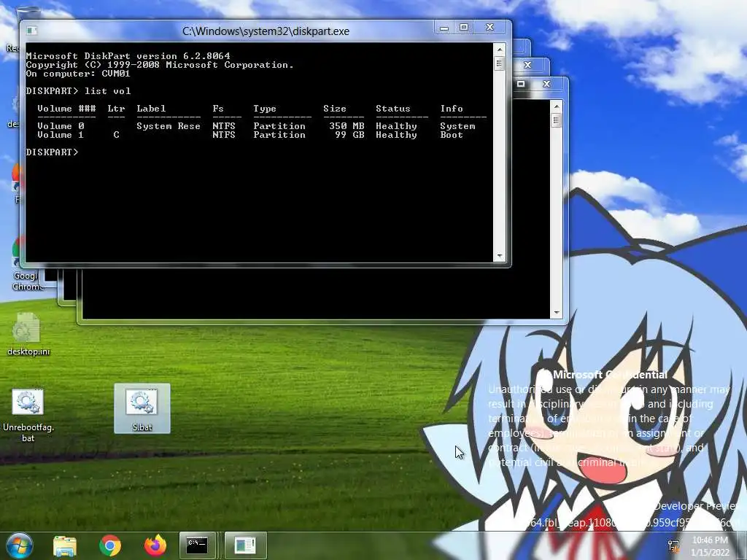
Task: Click 'On computer: CVM01' line
Action: (x=77, y=74)
